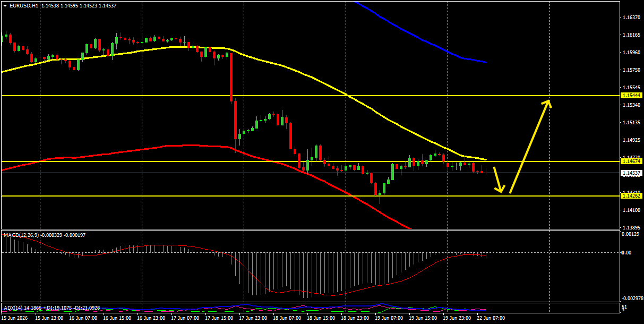The height and width of the screenshot is (324, 644).
Task: Click the 1.16165 price scale value
Action: click(x=632, y=35)
